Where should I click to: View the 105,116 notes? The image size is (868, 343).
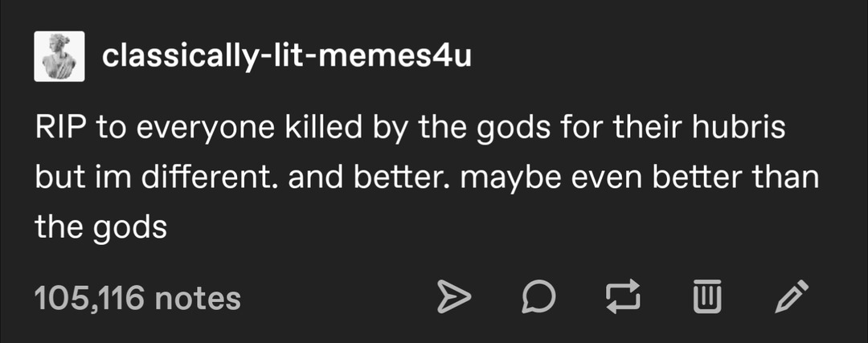137,298
